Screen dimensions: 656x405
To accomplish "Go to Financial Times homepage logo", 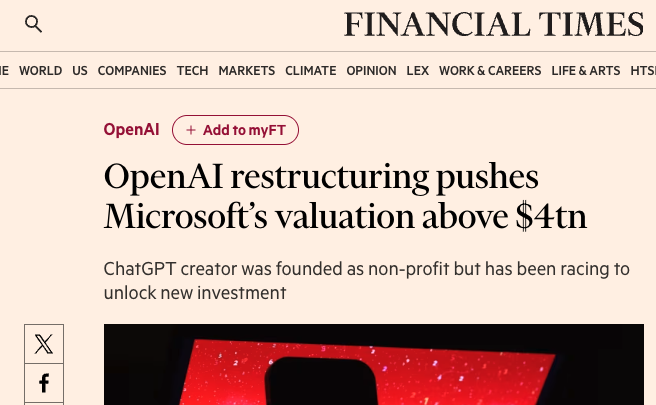I will coord(494,24).
